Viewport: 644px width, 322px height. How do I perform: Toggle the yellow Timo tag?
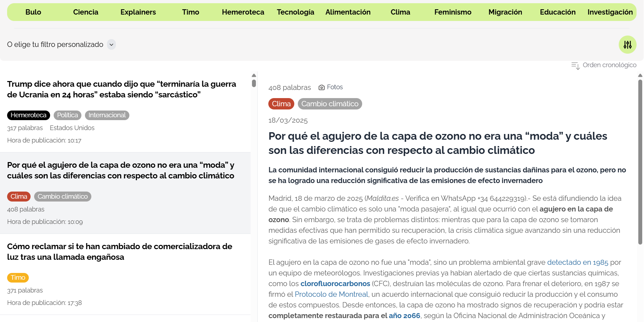(x=18, y=278)
